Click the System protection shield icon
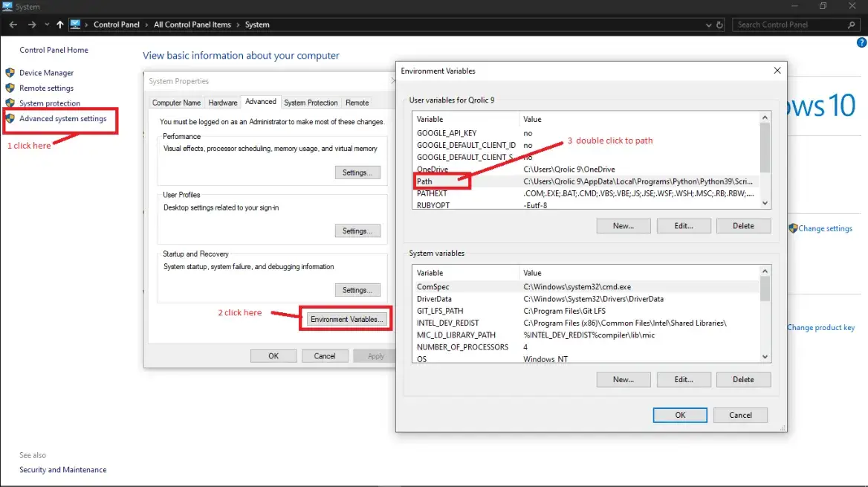Screen dimensions: 868x487 [x=10, y=103]
